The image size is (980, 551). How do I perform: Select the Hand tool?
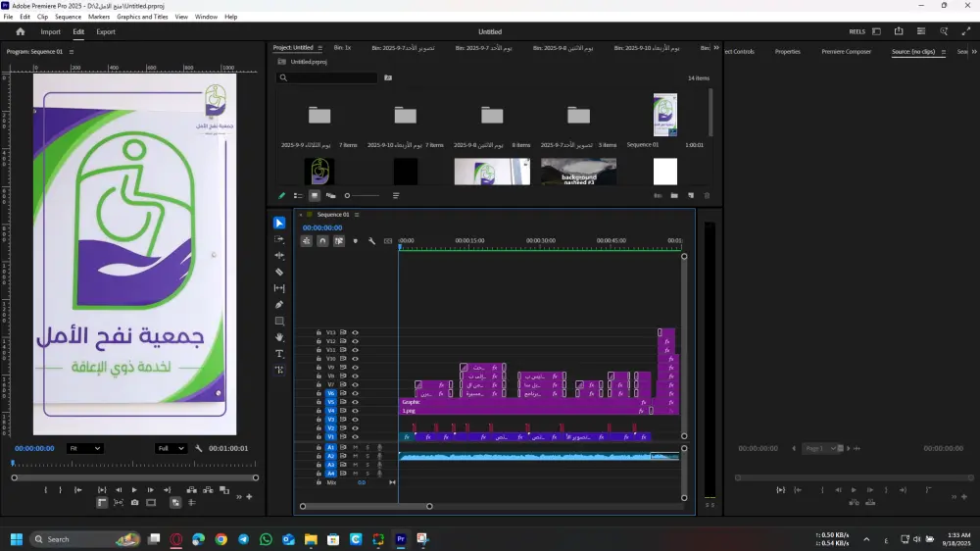coord(279,337)
